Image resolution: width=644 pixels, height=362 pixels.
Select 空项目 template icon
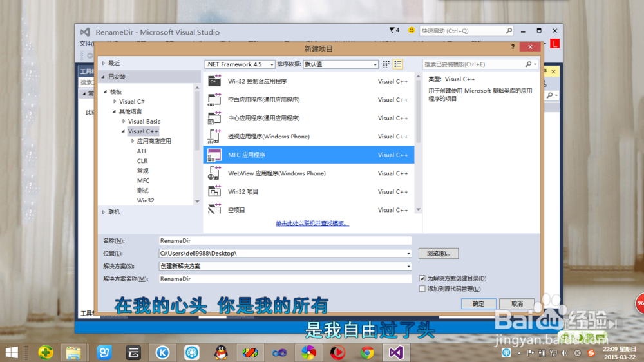tap(214, 209)
